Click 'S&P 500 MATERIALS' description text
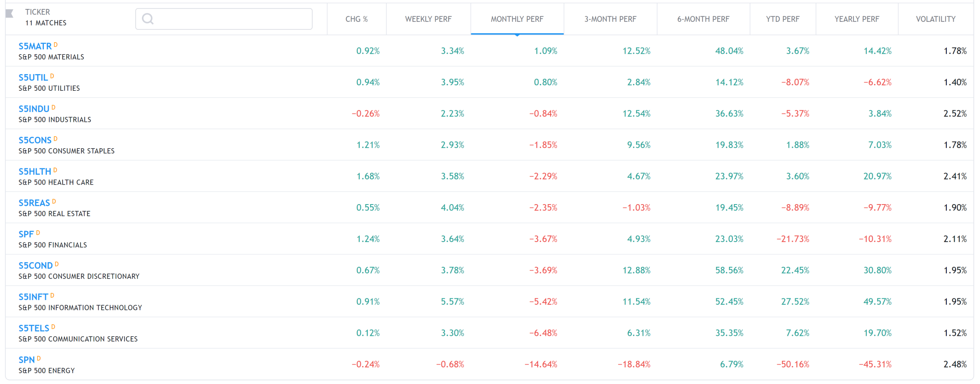This screenshot has height=384, width=980. pyautogui.click(x=51, y=57)
